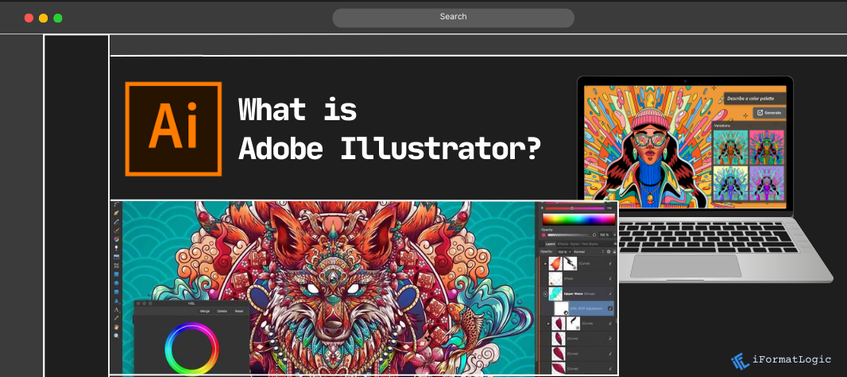Select the Zoom magnifier tool
Viewport: 847px width, 377px height.
point(117,335)
